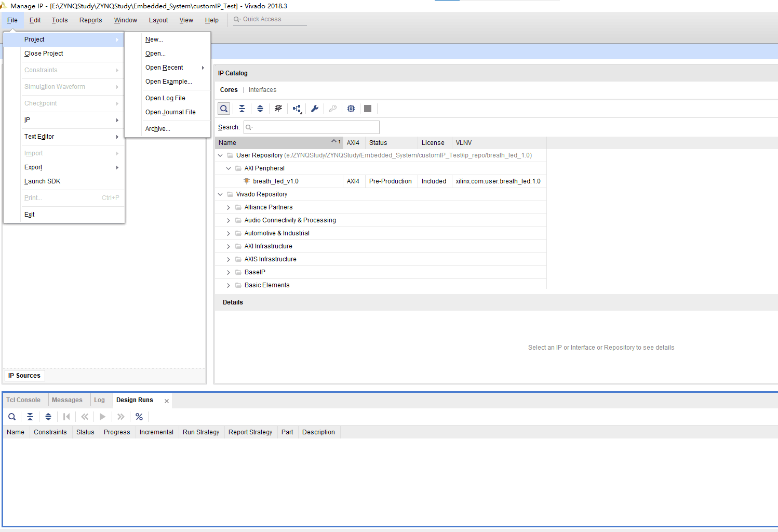Select Archive... in the Project submenu

coord(168,129)
